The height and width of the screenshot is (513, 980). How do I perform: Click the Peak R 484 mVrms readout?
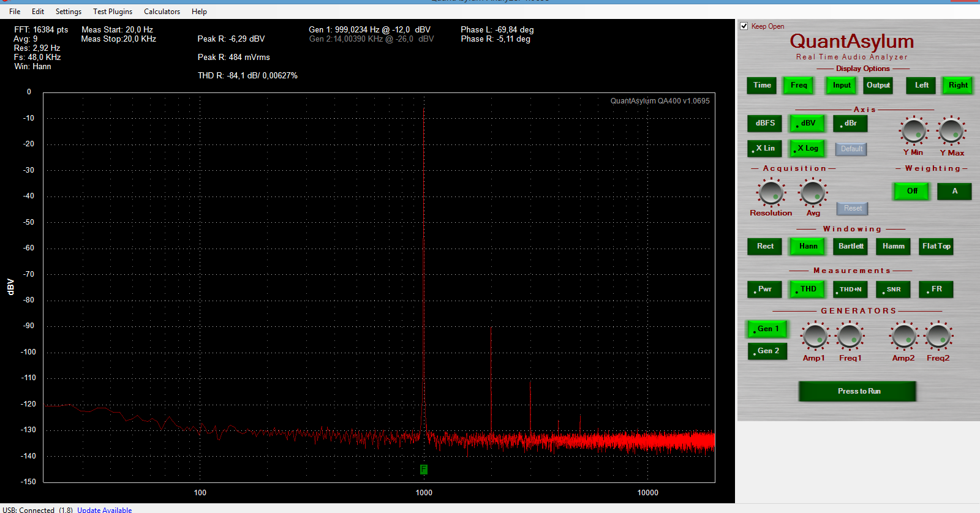tap(233, 57)
